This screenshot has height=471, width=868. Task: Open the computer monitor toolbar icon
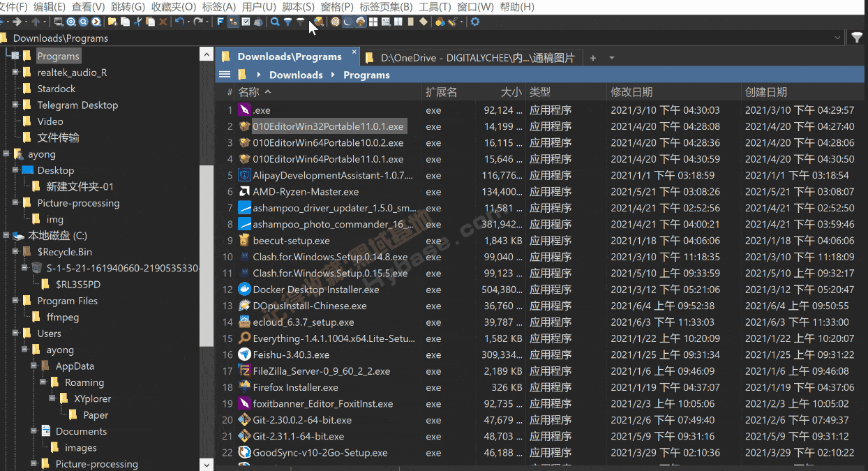tap(59, 22)
